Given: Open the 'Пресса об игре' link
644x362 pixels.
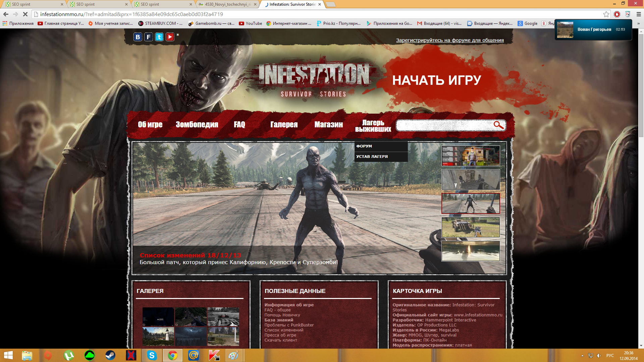Looking at the screenshot, I should (x=280, y=335).
